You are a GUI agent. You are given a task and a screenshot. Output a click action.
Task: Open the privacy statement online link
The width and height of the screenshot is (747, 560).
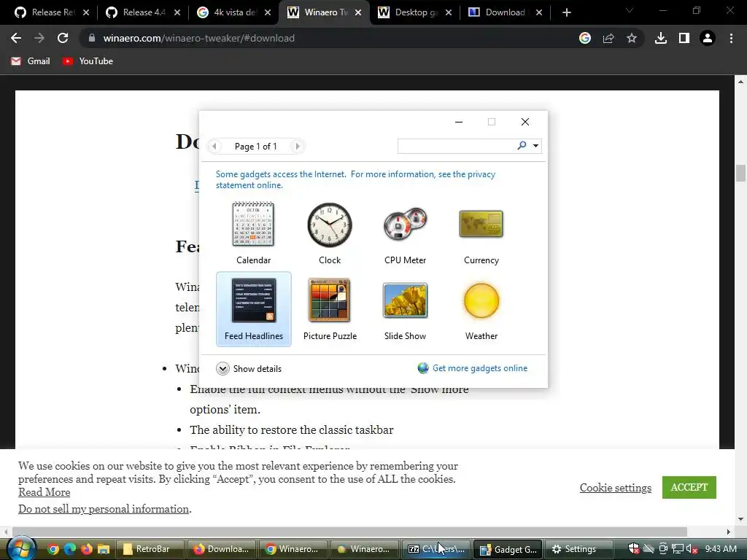[x=355, y=179]
